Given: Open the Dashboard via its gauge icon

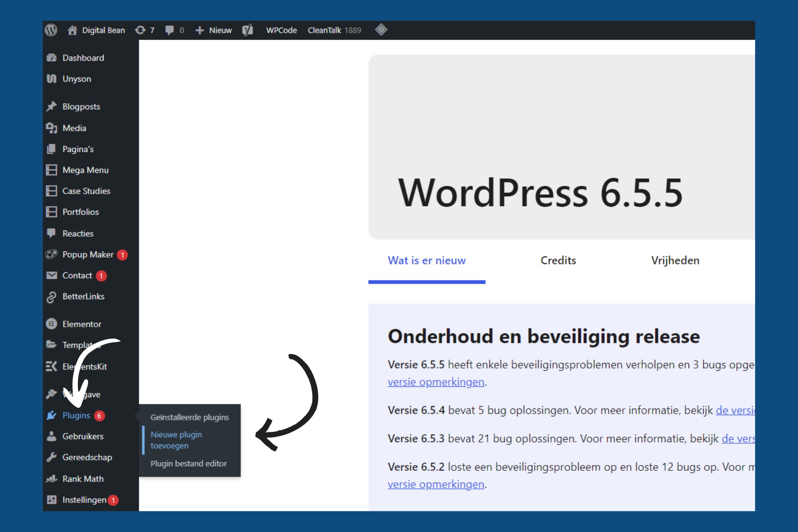Looking at the screenshot, I should [51, 58].
